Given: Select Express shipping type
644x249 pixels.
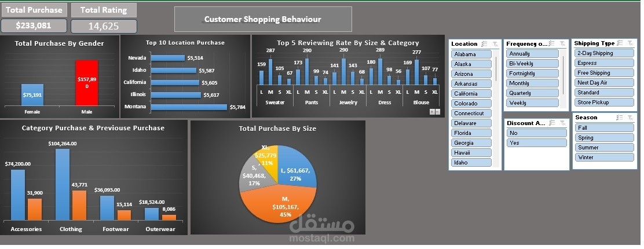Looking at the screenshot, I should click(604, 63).
